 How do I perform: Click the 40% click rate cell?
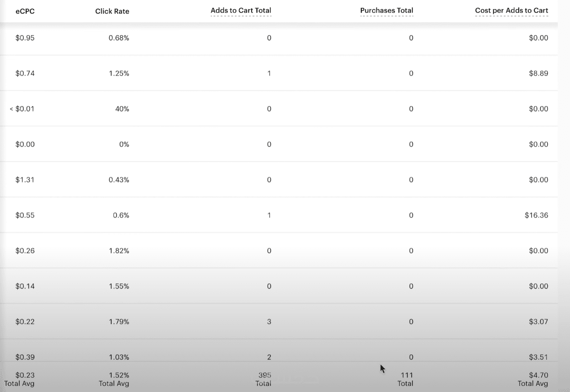coord(122,109)
